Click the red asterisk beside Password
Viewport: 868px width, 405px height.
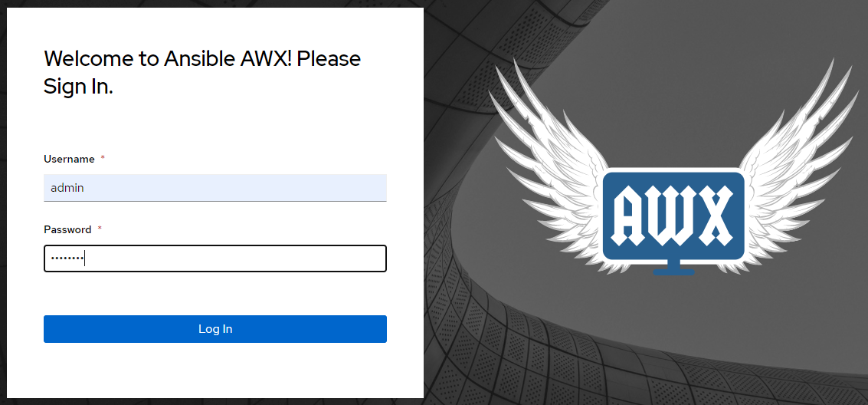100,229
